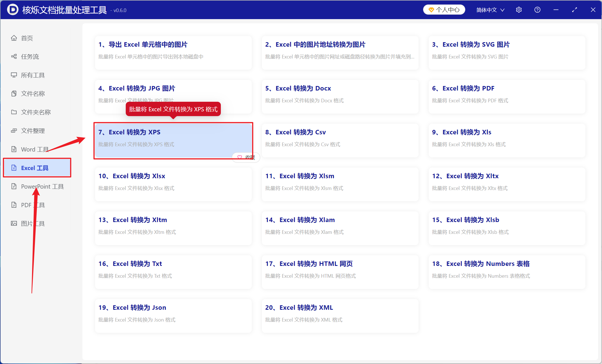Viewport: 602px width, 364px height.
Task: Click the diamond icon in 个人中心
Action: [x=431, y=10]
